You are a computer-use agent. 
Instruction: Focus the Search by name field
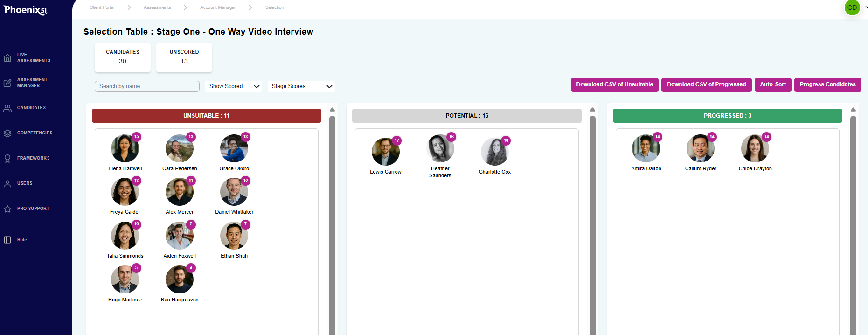147,86
